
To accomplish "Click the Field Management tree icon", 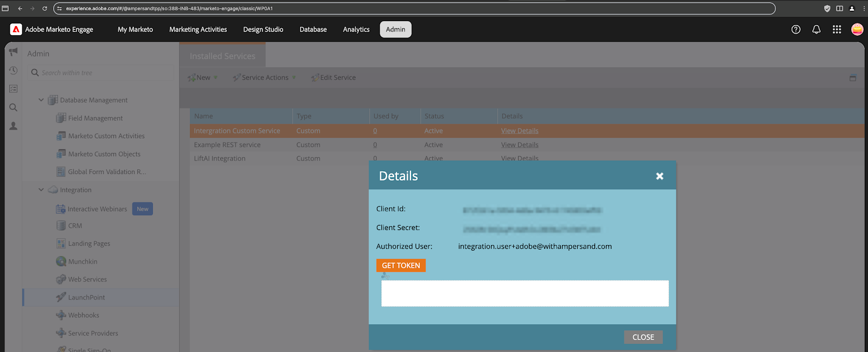I will tap(61, 118).
